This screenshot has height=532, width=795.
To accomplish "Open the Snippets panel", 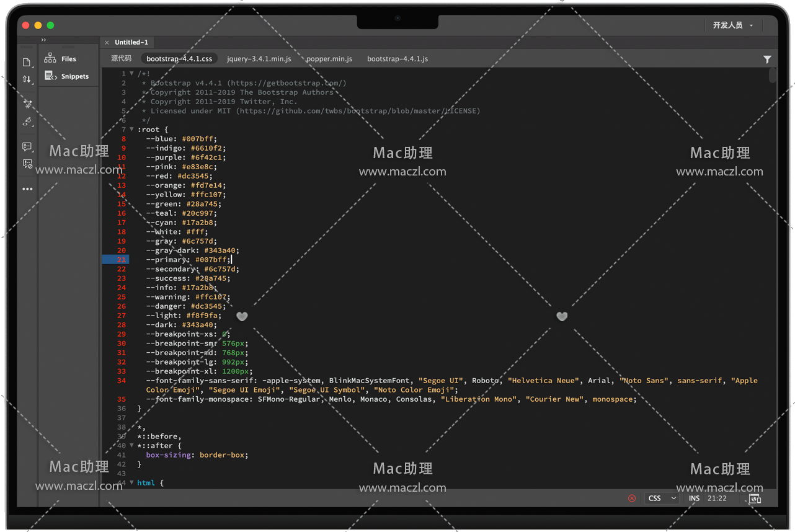I will (x=67, y=76).
